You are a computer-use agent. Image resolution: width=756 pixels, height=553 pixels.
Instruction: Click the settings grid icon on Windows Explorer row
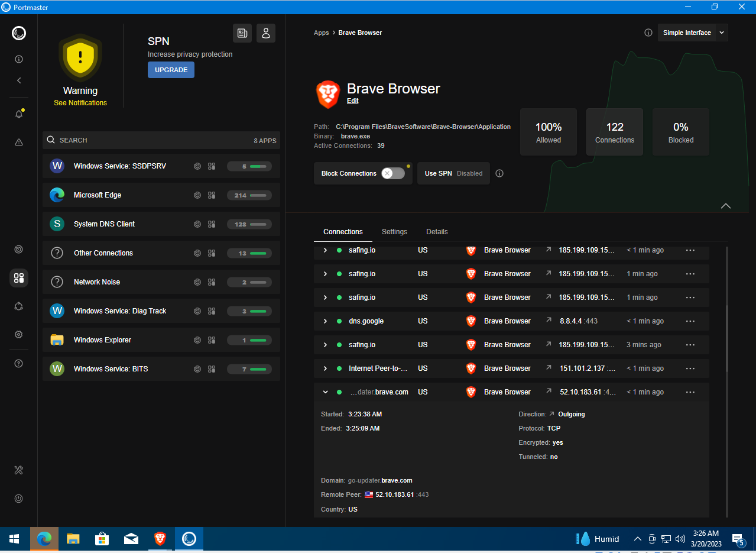pyautogui.click(x=212, y=340)
